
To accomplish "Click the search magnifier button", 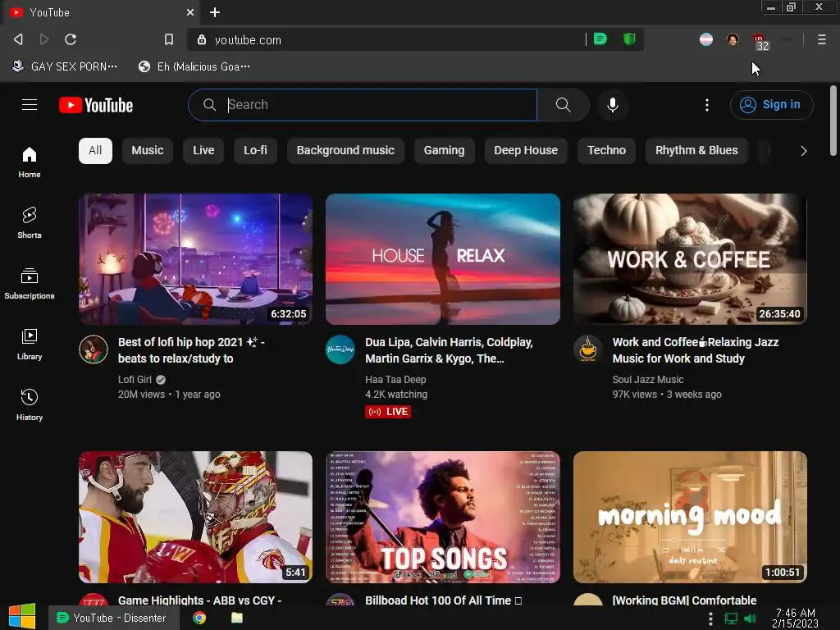I will [563, 104].
